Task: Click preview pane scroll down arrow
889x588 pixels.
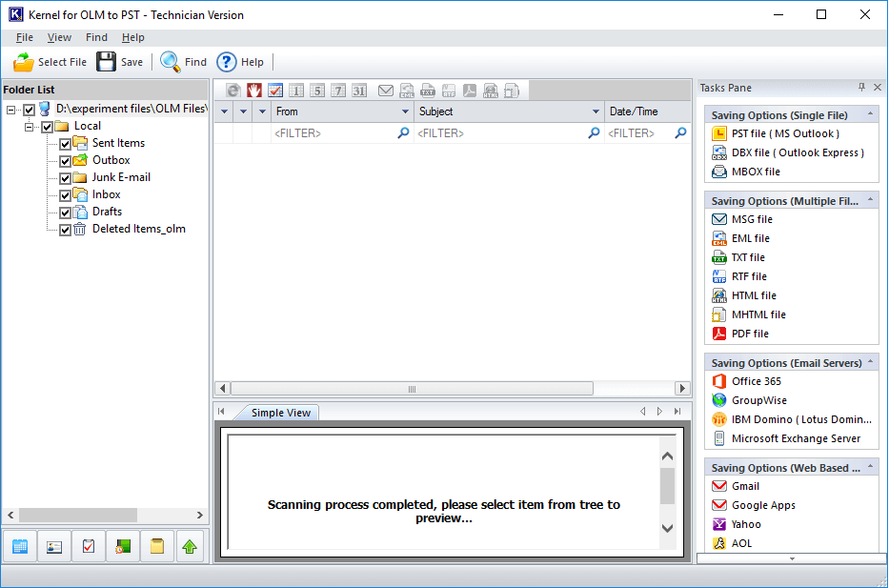Action: (x=668, y=528)
